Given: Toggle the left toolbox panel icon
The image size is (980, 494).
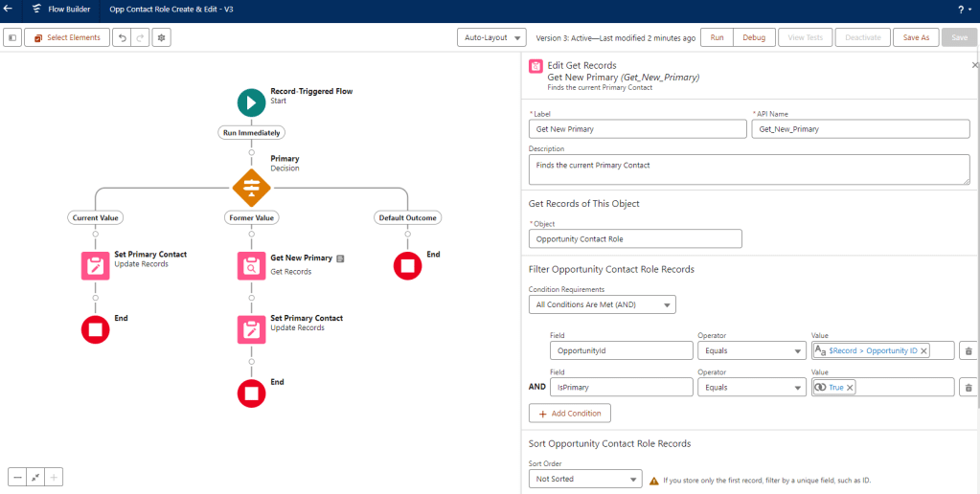Looking at the screenshot, I should (x=12, y=37).
